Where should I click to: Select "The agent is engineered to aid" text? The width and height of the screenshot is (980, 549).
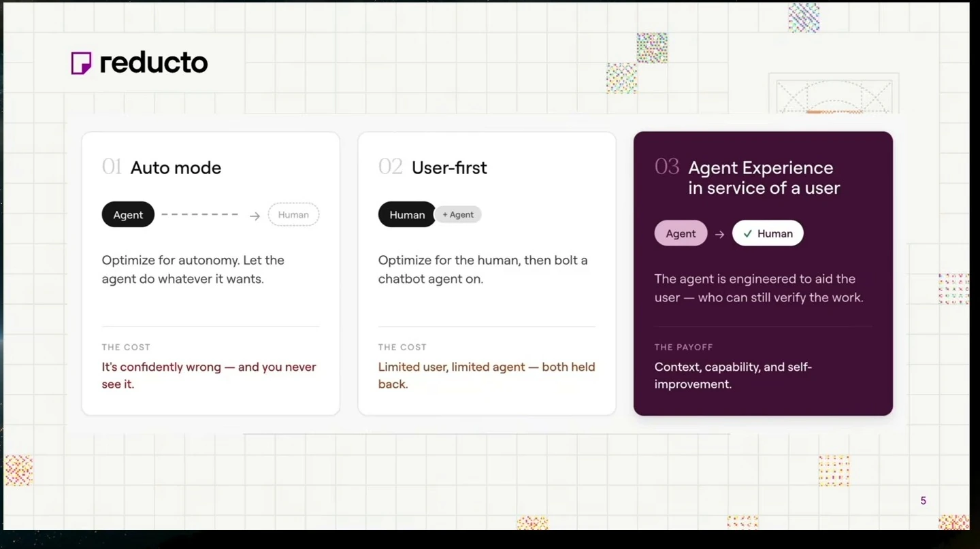click(759, 288)
